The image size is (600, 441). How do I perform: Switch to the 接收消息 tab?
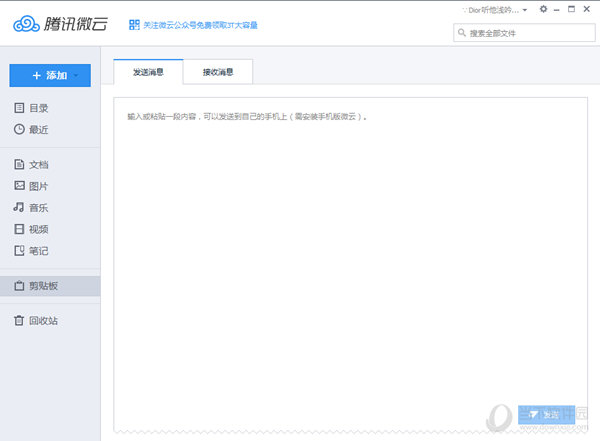tap(218, 72)
